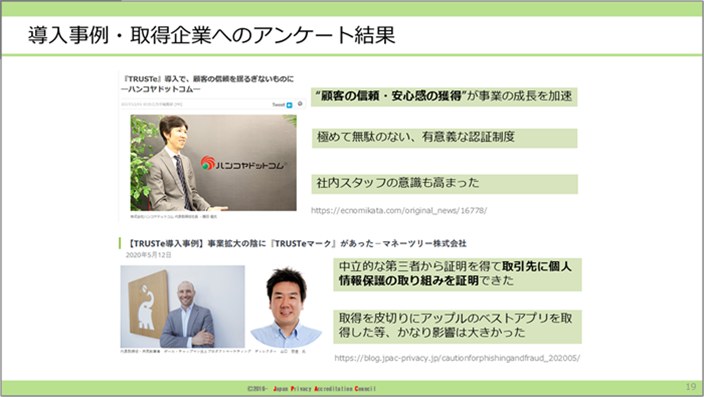Click slide page number 19
This screenshot has width=704, height=397.
pyautogui.click(x=691, y=387)
